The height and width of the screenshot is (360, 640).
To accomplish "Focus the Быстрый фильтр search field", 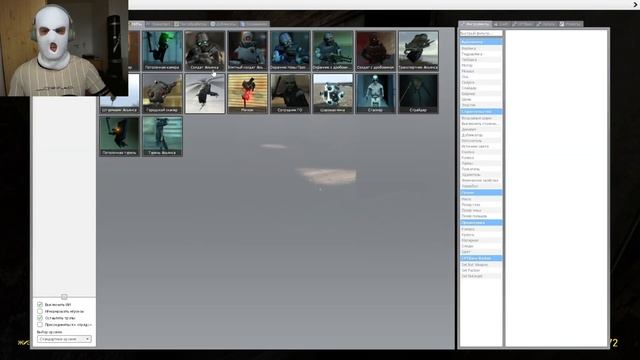I will (481, 33).
